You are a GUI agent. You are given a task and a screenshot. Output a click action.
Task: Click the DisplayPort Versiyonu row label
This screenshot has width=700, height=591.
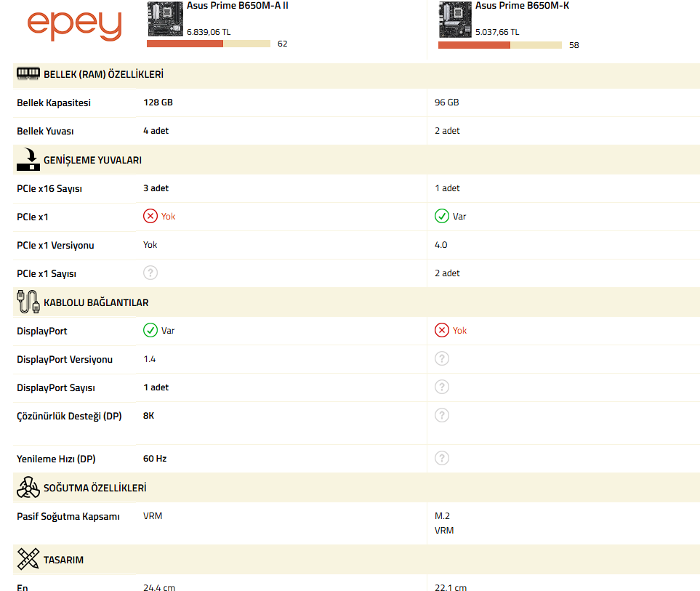click(65, 360)
